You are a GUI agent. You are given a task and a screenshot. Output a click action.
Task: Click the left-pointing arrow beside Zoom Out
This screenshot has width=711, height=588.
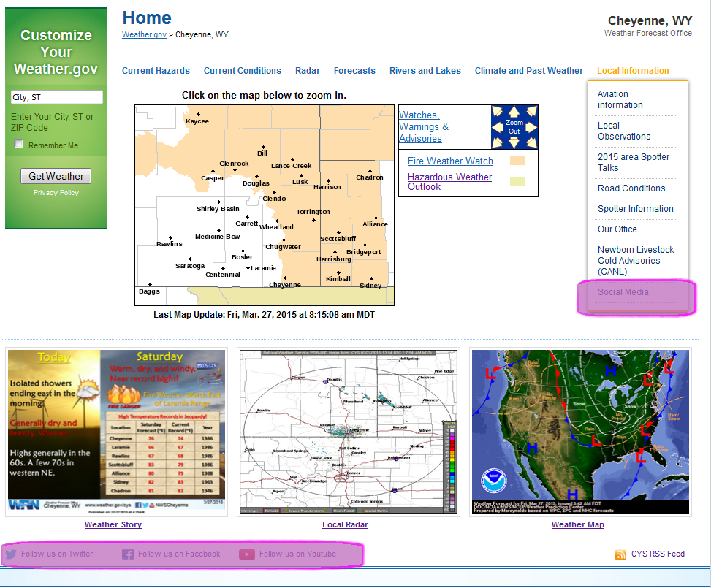click(x=498, y=127)
